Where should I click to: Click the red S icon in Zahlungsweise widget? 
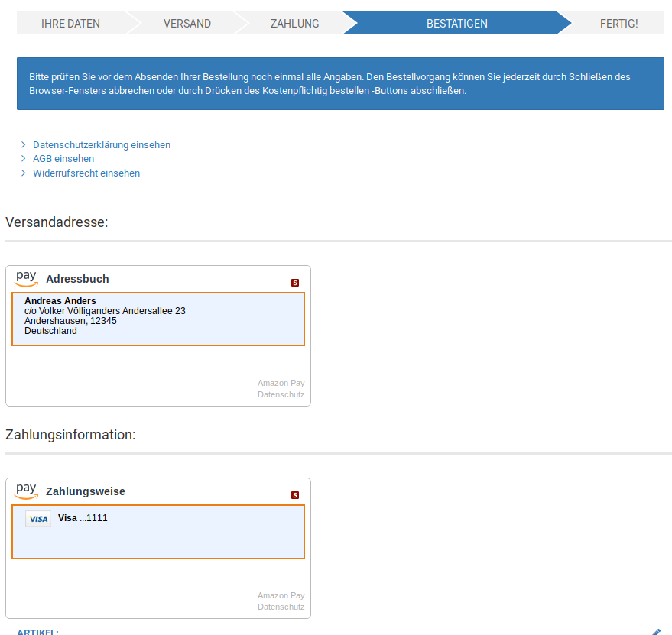pyautogui.click(x=295, y=495)
